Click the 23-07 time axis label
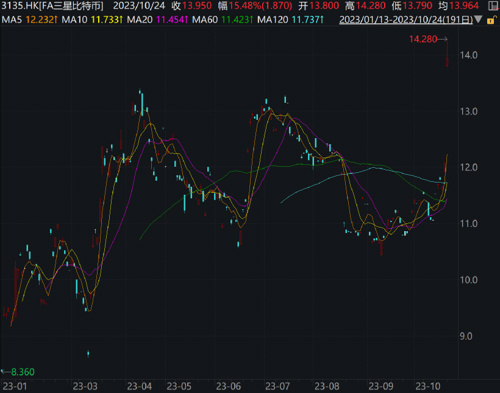Viewport: 500px width, 393px height. pyautogui.click(x=277, y=386)
